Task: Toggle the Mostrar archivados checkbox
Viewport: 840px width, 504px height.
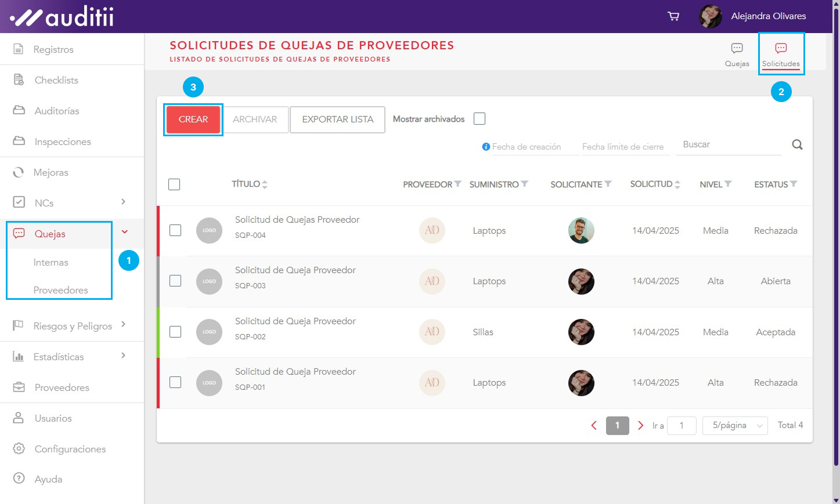Action: coord(480,119)
